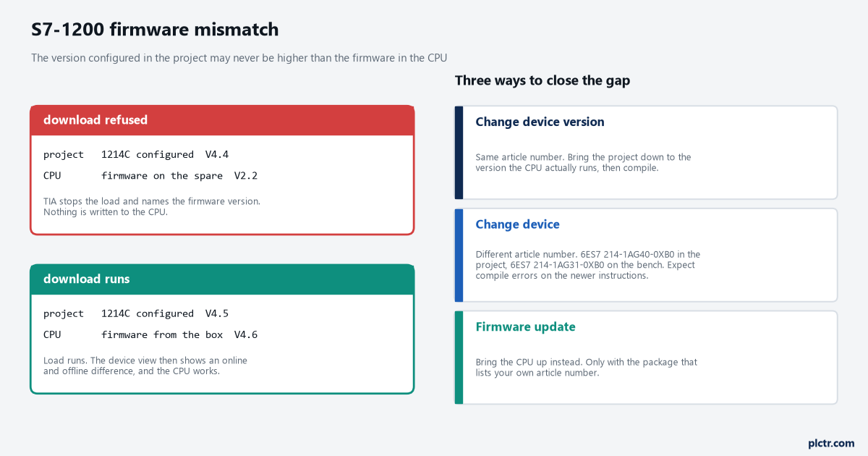868x456 pixels.
Task: Select the green 'download runs' header
Action: [222, 279]
